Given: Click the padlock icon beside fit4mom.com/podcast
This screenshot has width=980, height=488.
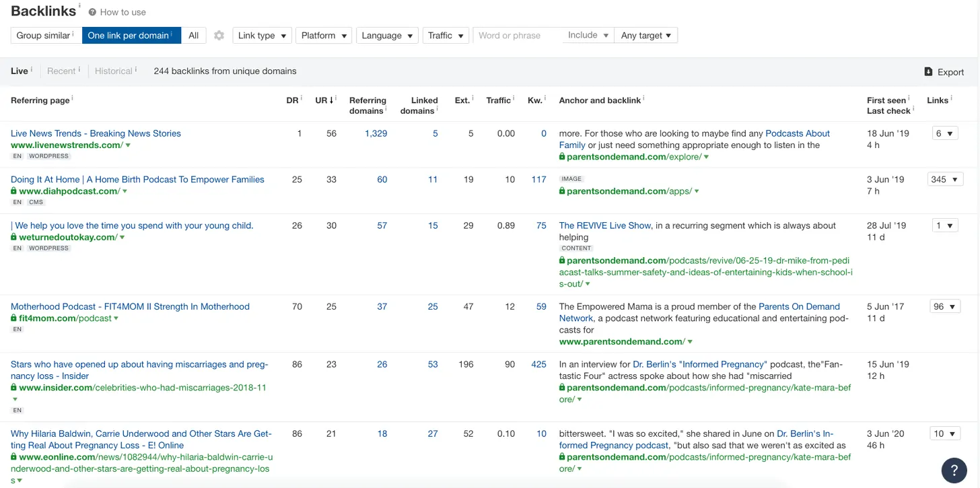Looking at the screenshot, I should (x=14, y=318).
